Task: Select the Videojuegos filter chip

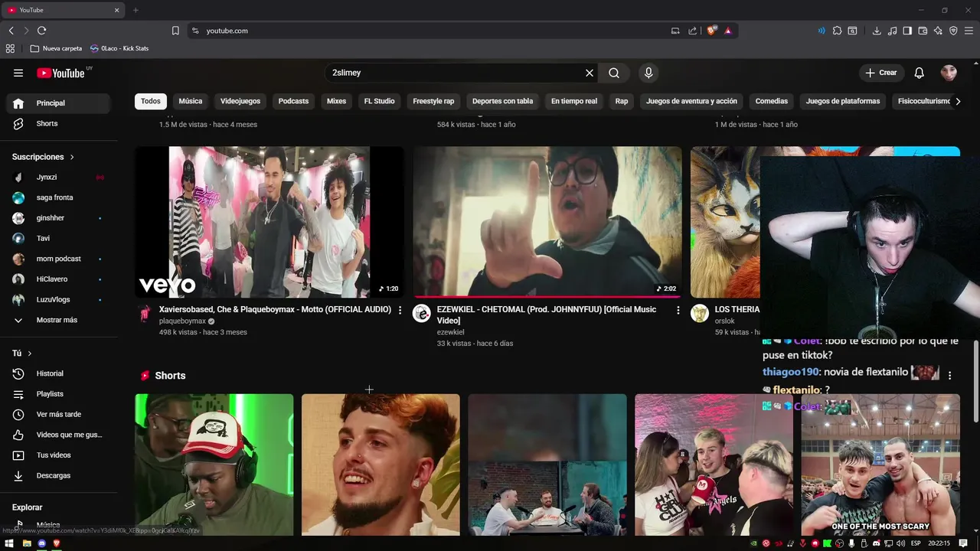Action: click(240, 101)
